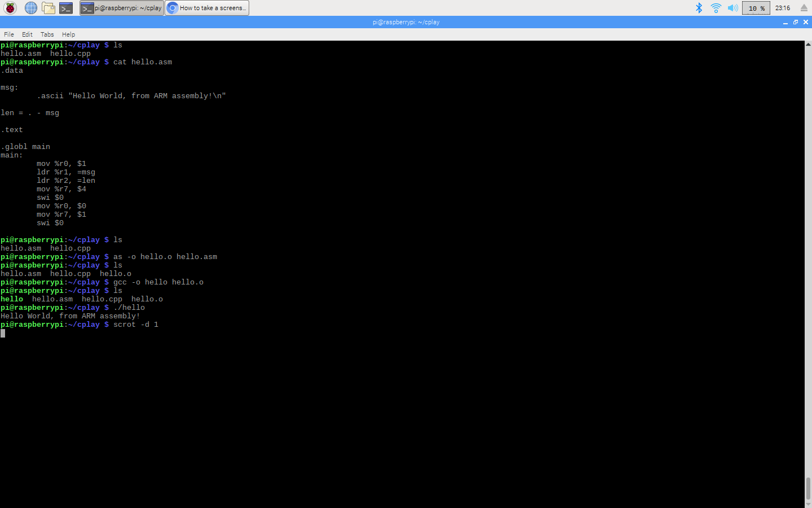This screenshot has width=812, height=508.
Task: Click the "gcc -o hello hello.o" command
Action: point(158,282)
